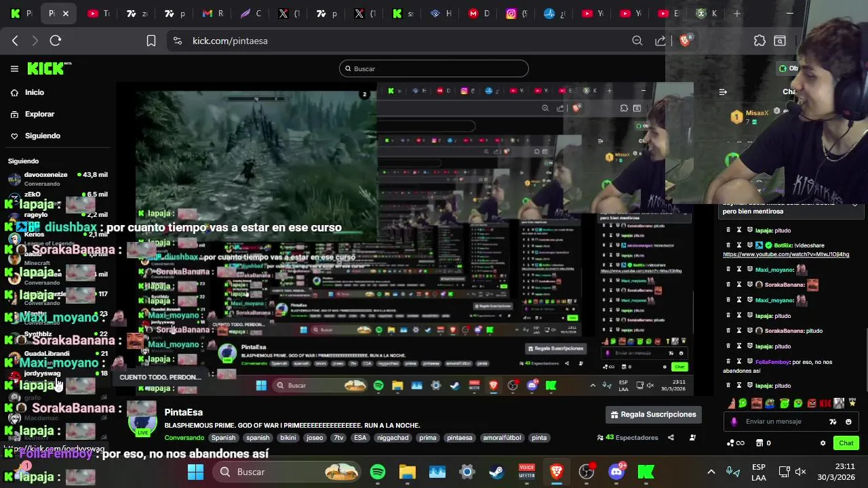Open Brave Shields icon

(x=685, y=41)
